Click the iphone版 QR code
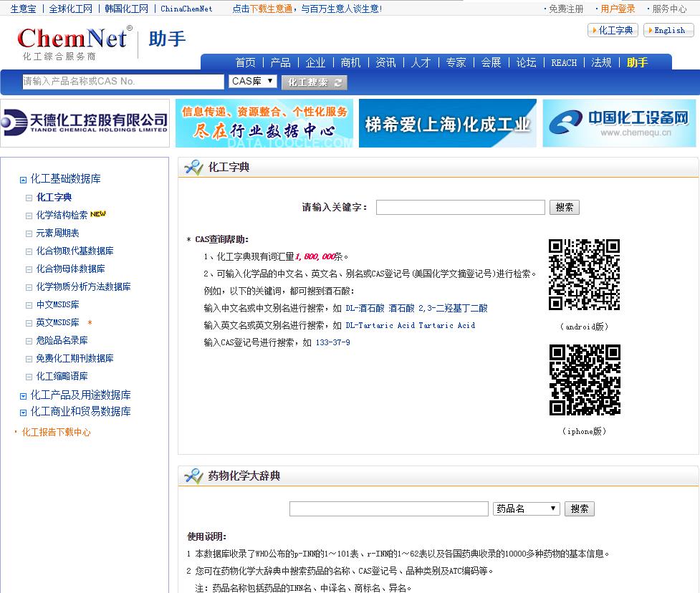700x593 pixels. [x=585, y=380]
